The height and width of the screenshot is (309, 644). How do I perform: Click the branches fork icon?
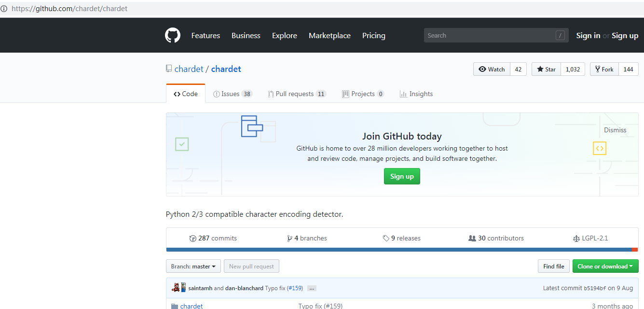coord(289,239)
